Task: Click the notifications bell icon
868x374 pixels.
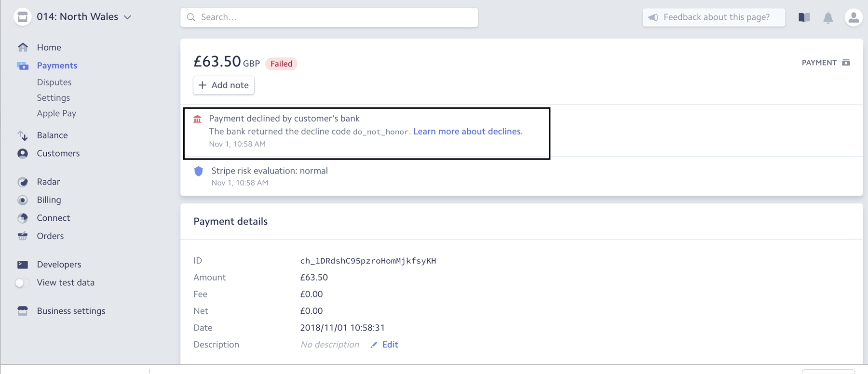Action: pos(828,18)
